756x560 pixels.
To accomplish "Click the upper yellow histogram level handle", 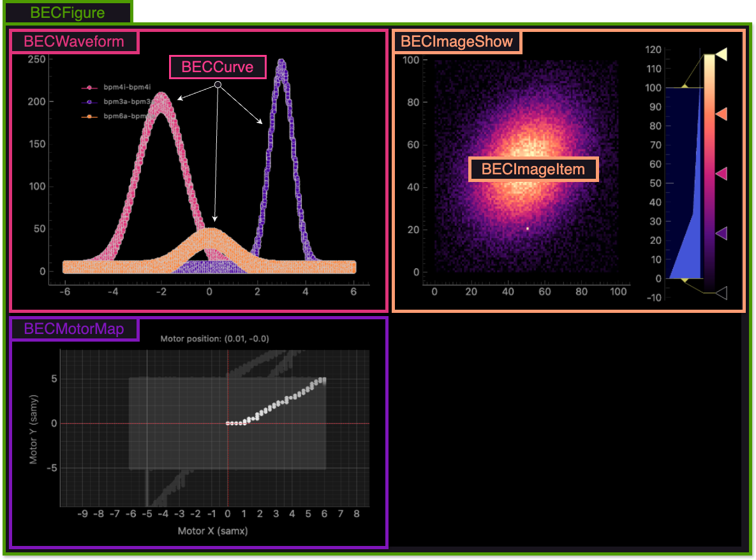I will tap(685, 86).
